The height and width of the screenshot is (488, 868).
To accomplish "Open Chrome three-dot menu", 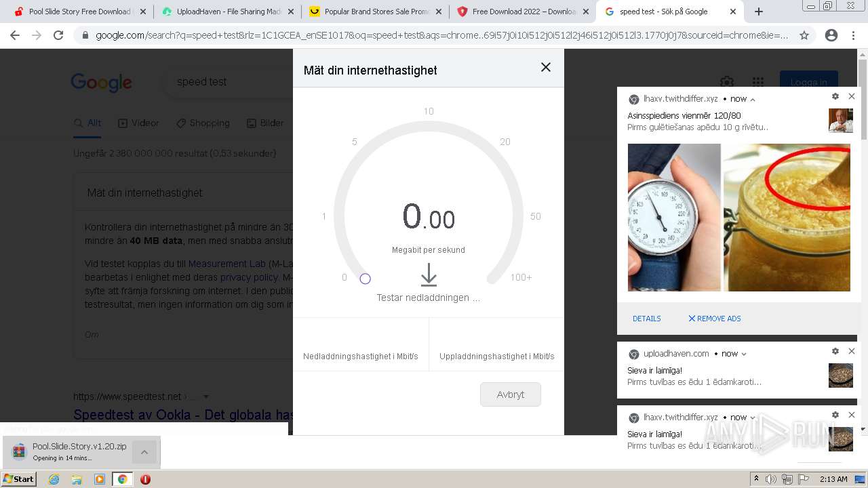I will click(853, 35).
